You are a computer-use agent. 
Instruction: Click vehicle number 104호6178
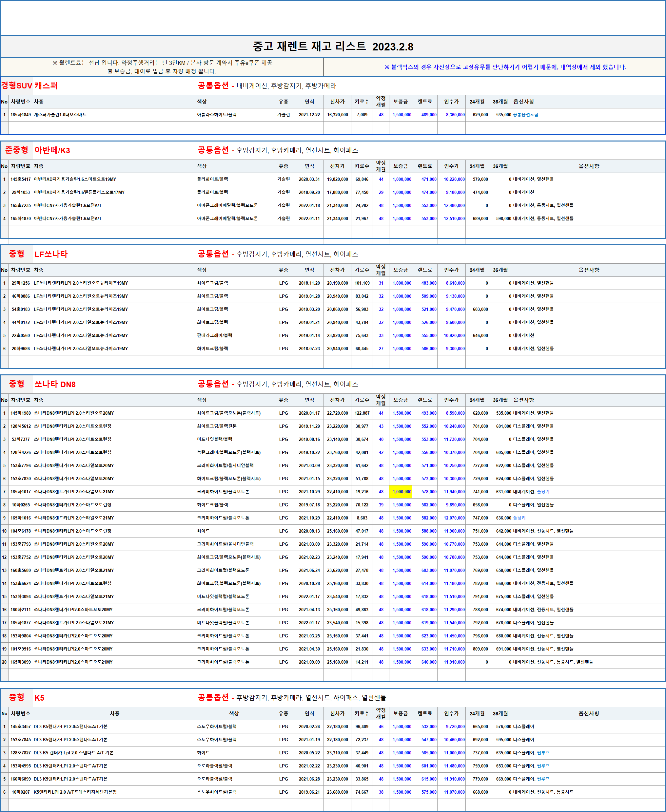pos(20,531)
